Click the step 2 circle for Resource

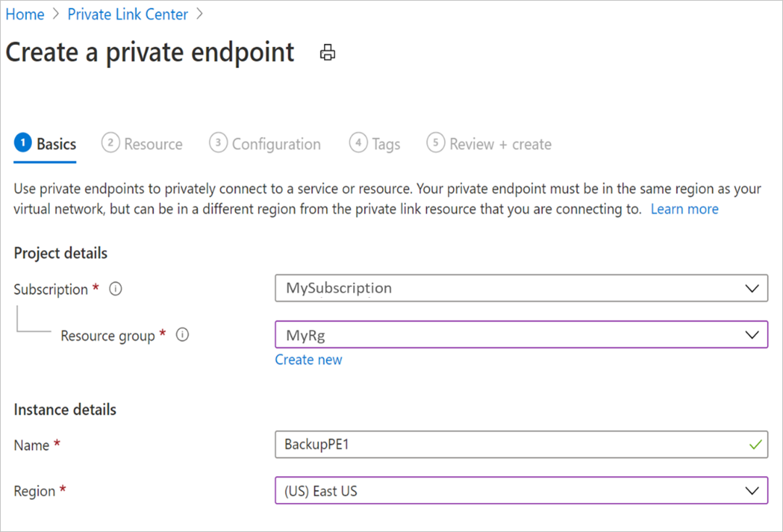pos(110,143)
